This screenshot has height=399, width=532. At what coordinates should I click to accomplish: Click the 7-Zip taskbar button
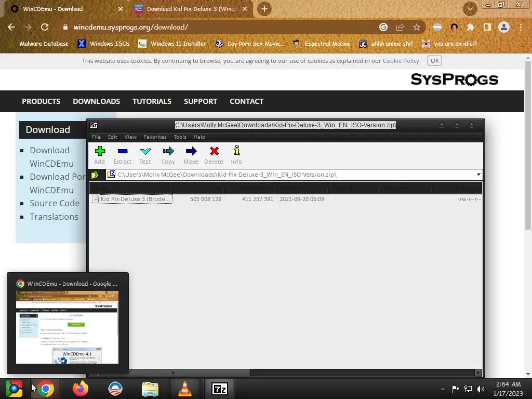[220, 389]
